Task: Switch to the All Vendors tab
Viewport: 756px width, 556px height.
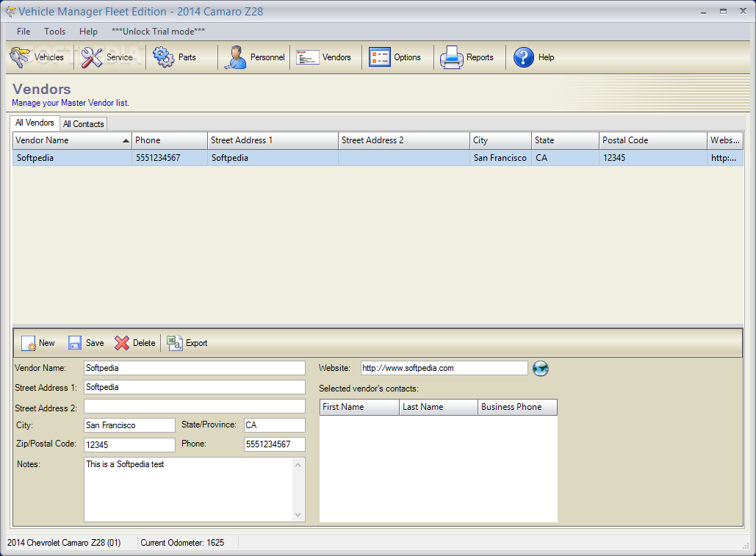Action: (x=35, y=123)
